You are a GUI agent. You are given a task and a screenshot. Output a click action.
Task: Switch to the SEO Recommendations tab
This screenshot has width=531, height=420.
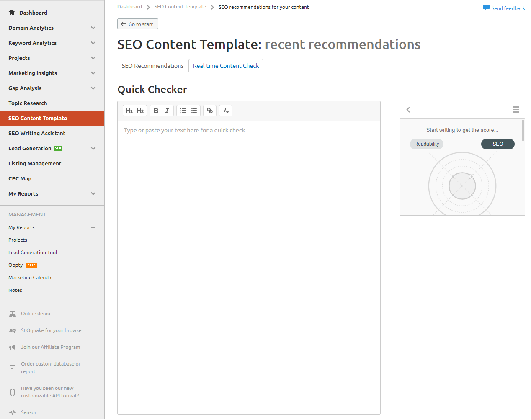152,66
